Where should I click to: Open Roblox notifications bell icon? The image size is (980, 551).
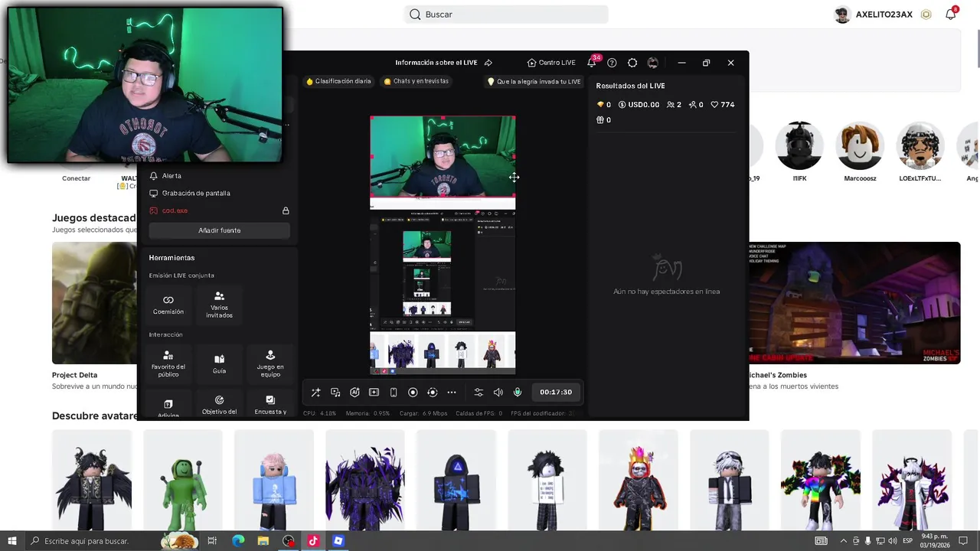[x=951, y=15]
